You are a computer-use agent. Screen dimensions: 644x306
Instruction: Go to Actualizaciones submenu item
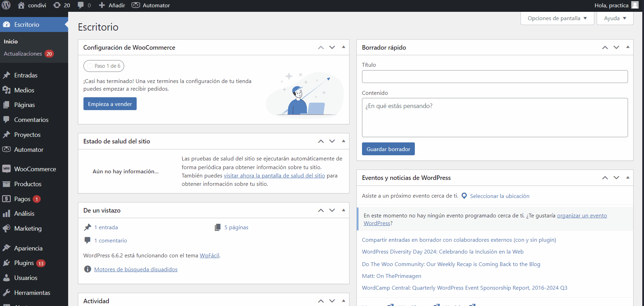click(23, 54)
